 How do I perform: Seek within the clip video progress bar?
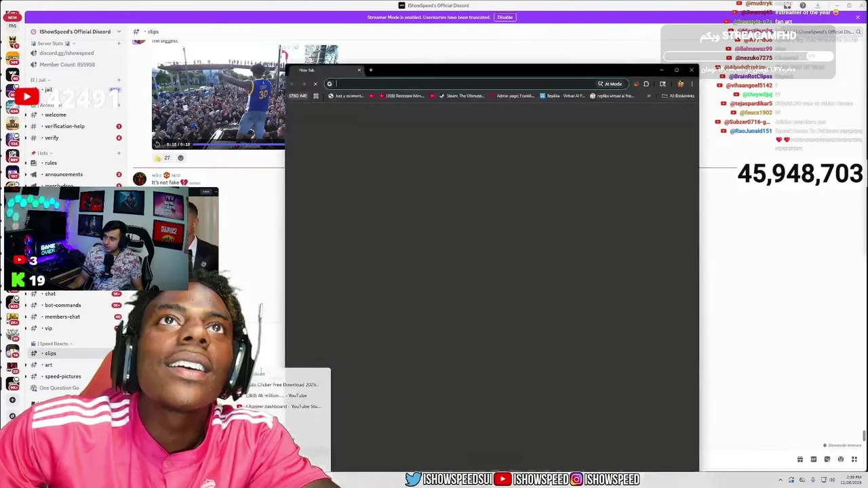coord(237,144)
